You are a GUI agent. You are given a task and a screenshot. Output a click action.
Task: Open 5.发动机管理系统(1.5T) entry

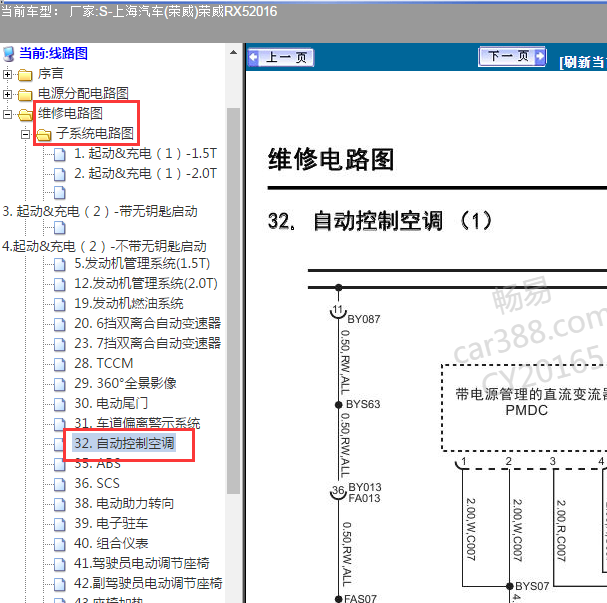pos(142,264)
